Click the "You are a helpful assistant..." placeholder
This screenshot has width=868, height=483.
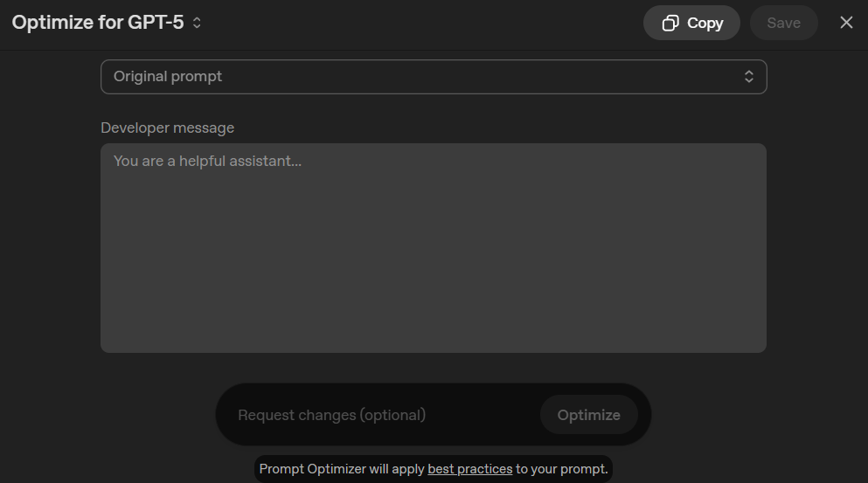pos(207,161)
